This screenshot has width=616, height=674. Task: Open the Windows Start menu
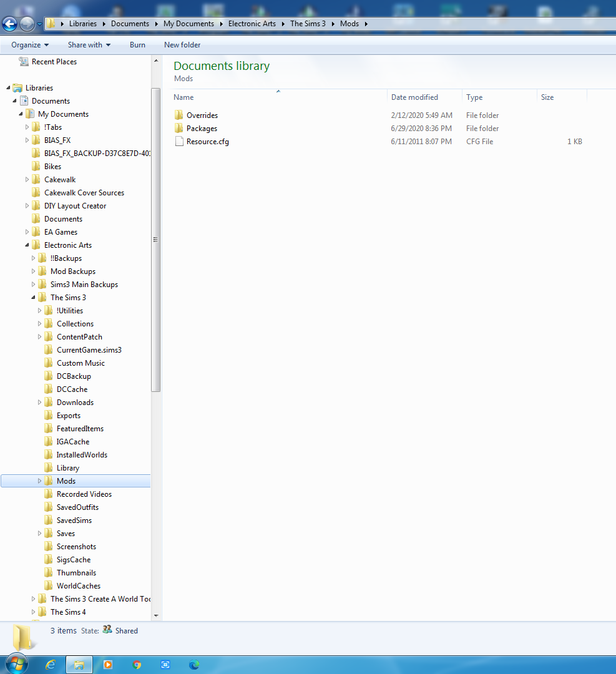[x=16, y=665]
